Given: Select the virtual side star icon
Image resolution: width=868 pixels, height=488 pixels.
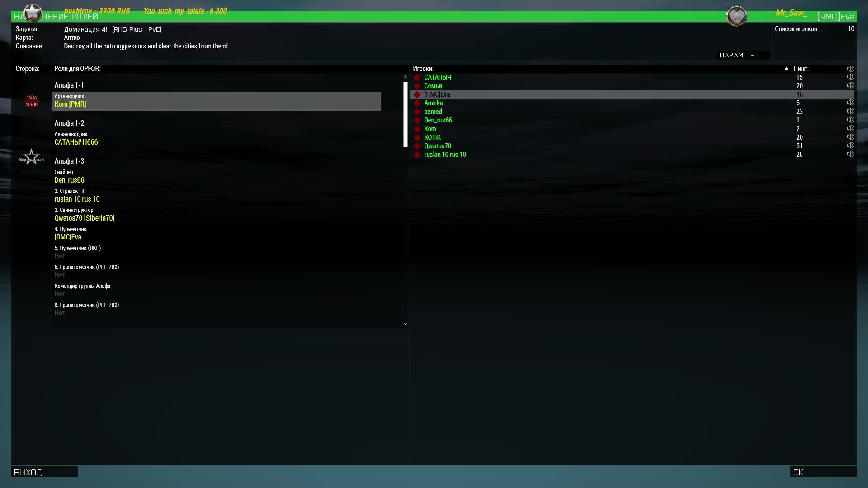Looking at the screenshot, I should point(31,157).
